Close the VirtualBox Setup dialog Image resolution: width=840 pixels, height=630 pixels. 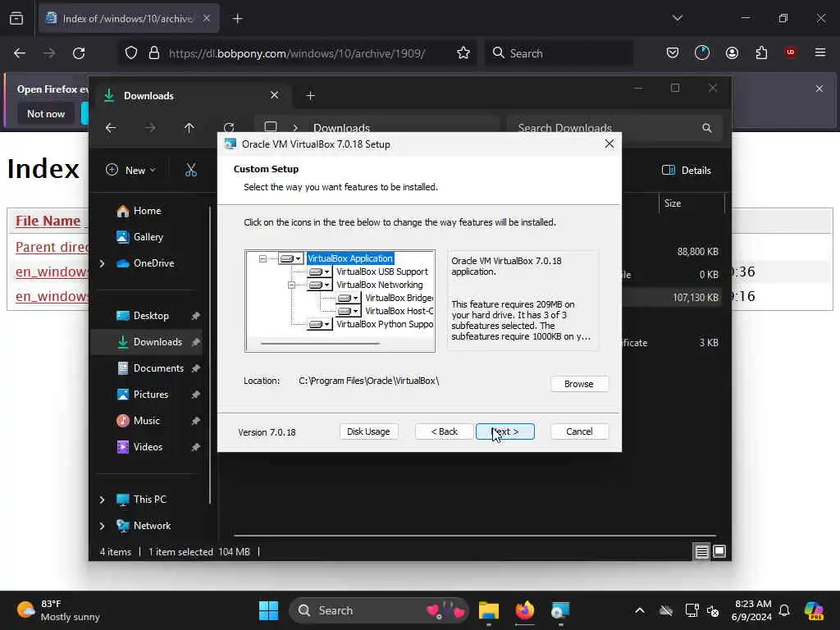coord(609,144)
